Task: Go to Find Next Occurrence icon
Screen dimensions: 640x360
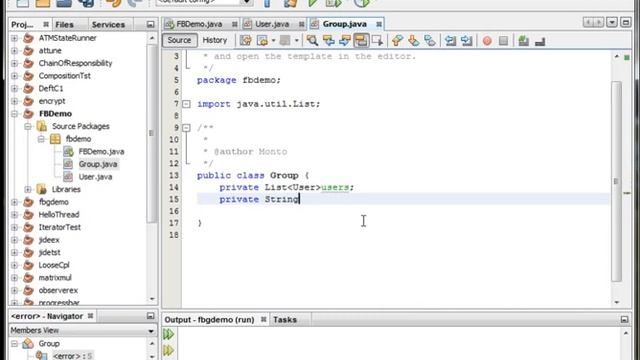Action: (x=345, y=40)
